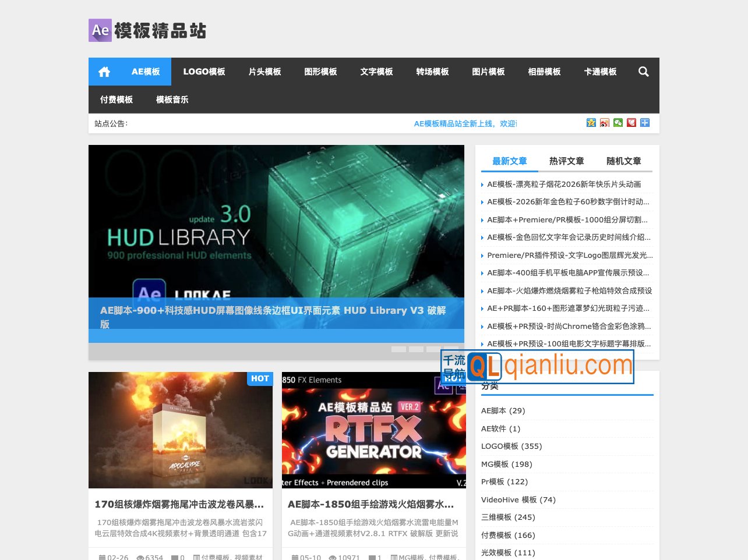The image size is (748, 560).
Task: Click the search magnifier icon
Action: (643, 72)
